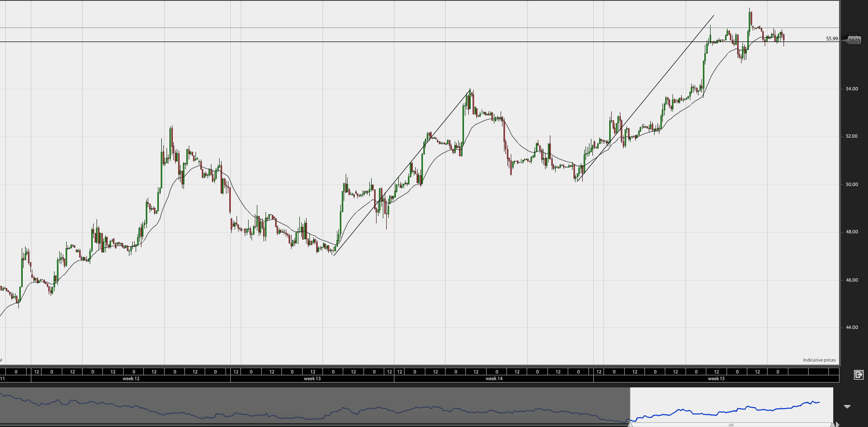Viewport: 868px width, 427px height.
Task: Select the trendline rising to the 54.00 peak
Action: [402, 172]
